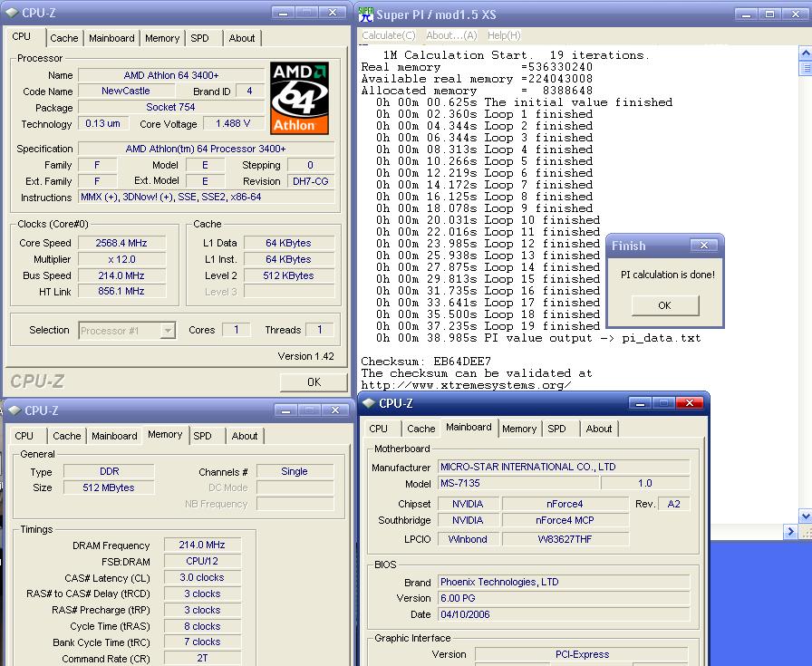Switch to Mainboard tab in Memory CPU-Z window
Screen dimensions: 812x666
point(114,436)
